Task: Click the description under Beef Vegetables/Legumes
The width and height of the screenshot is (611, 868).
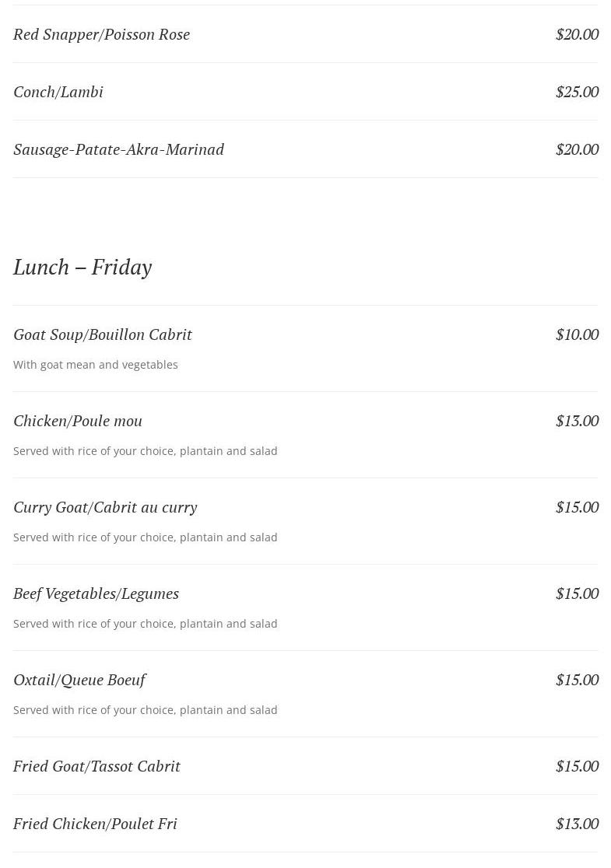Action: [145, 624]
